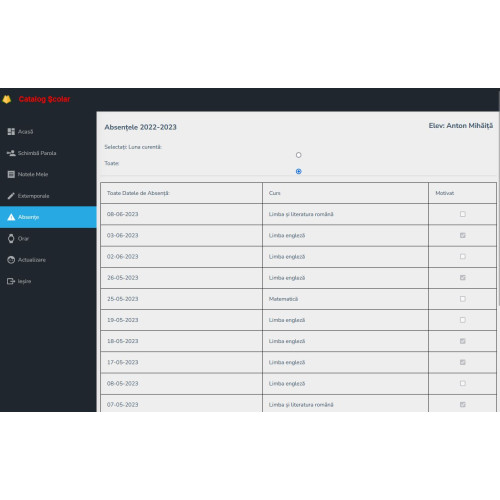
Task: Click the Schimbă Parola user icon
Action: (x=11, y=153)
